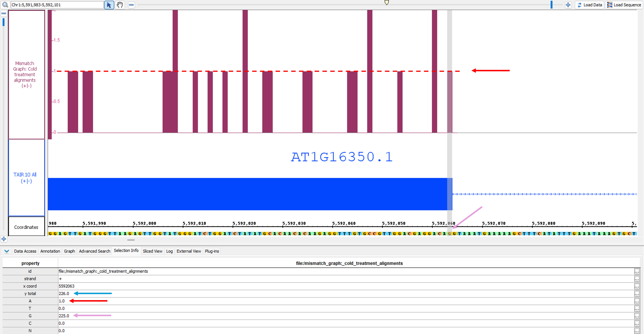Click the strand value plus sign
This screenshot has width=644, height=334.
click(x=60, y=279)
